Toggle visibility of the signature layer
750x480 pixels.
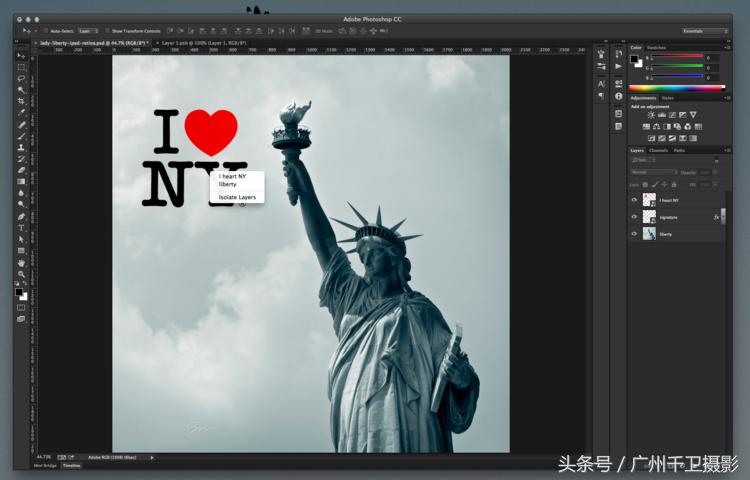tap(634, 217)
